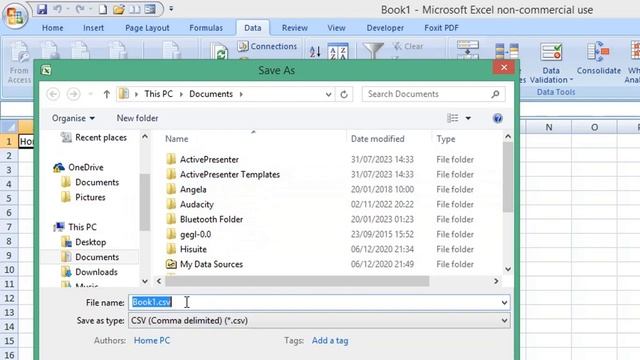Click Documents in address breadcrumb
The image size is (640, 360).
tap(211, 94)
